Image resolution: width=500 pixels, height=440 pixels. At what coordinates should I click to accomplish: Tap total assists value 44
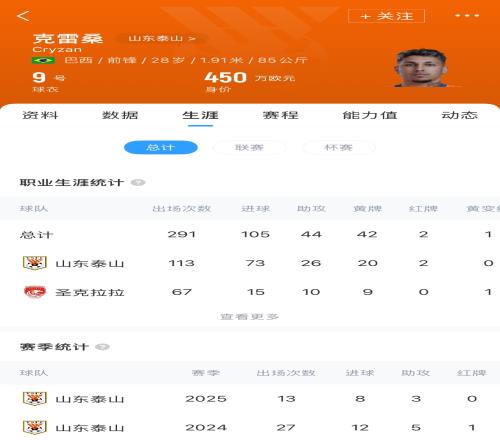pyautogui.click(x=311, y=234)
